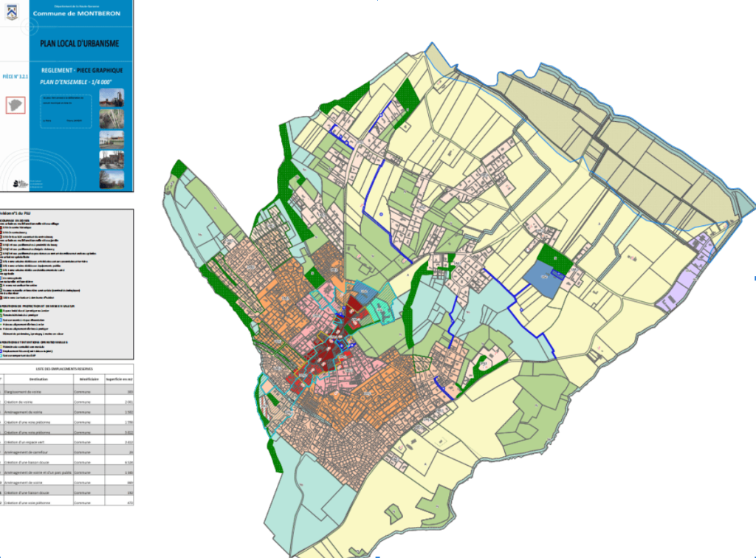This screenshot has width=756, height=558.
Task: Open the bottom photo on the cover
Action: pyautogui.click(x=111, y=178)
